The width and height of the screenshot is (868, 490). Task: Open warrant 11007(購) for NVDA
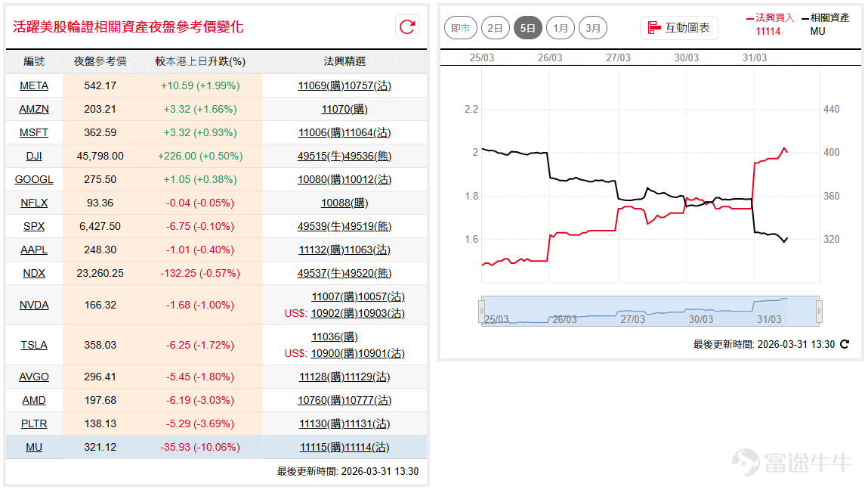(335, 296)
